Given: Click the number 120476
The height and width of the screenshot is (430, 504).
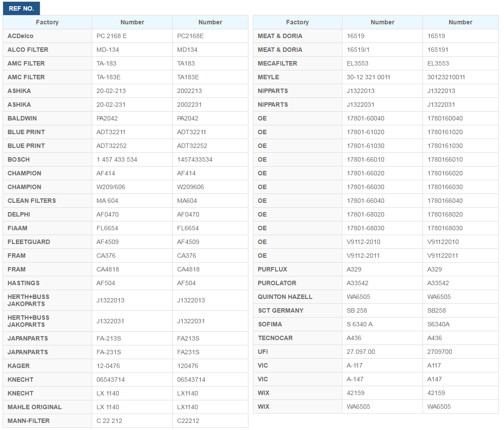Looking at the screenshot, I should click(x=188, y=366).
